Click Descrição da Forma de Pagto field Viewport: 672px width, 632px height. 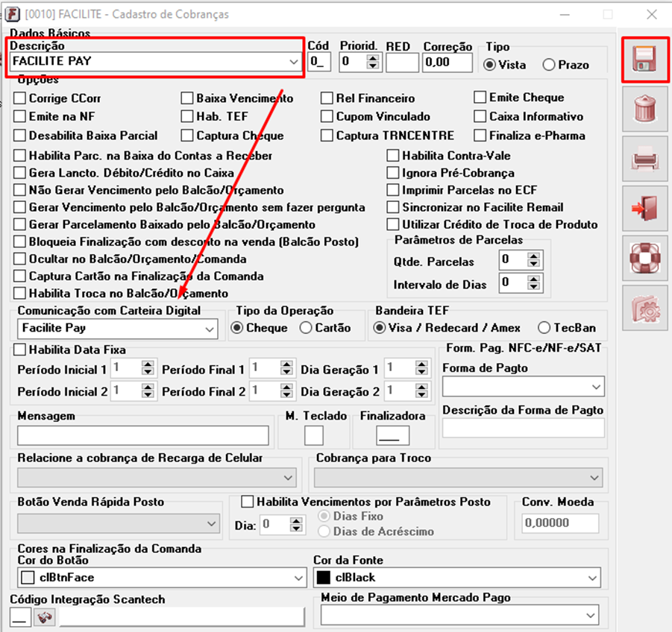[x=524, y=428]
